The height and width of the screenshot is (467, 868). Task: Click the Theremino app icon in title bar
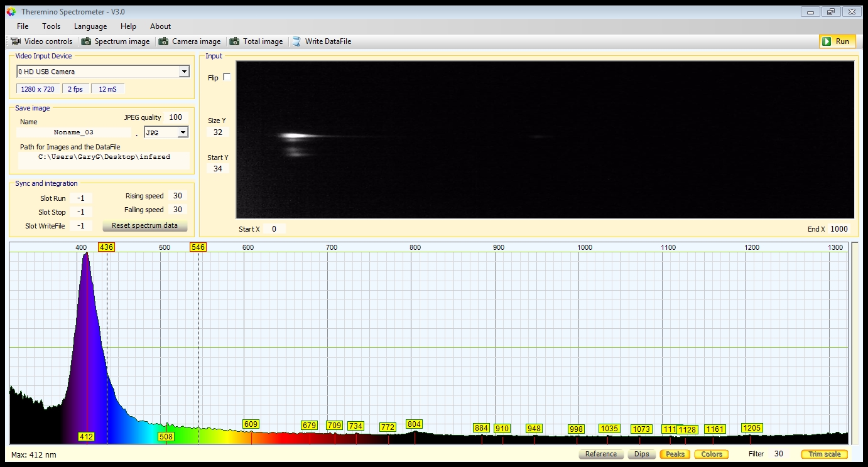(11, 12)
